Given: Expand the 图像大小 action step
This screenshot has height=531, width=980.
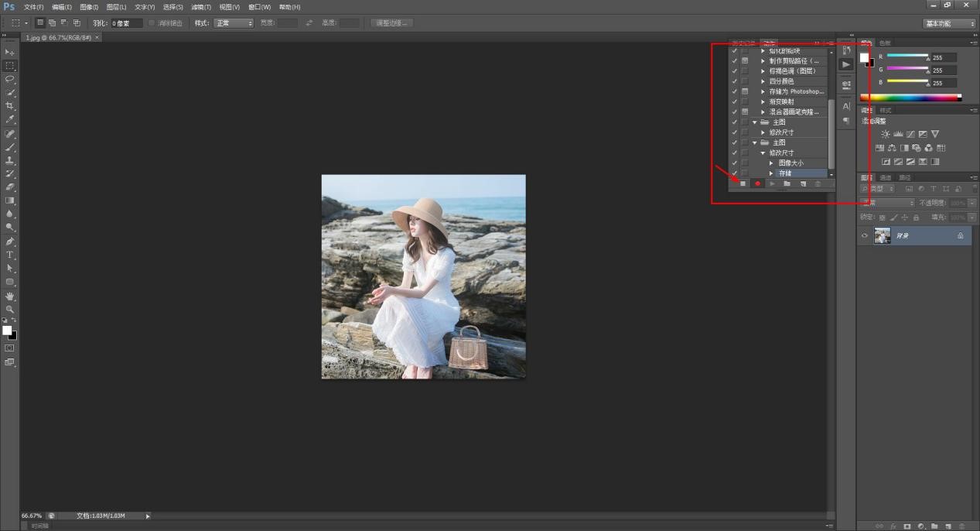Looking at the screenshot, I should (771, 163).
